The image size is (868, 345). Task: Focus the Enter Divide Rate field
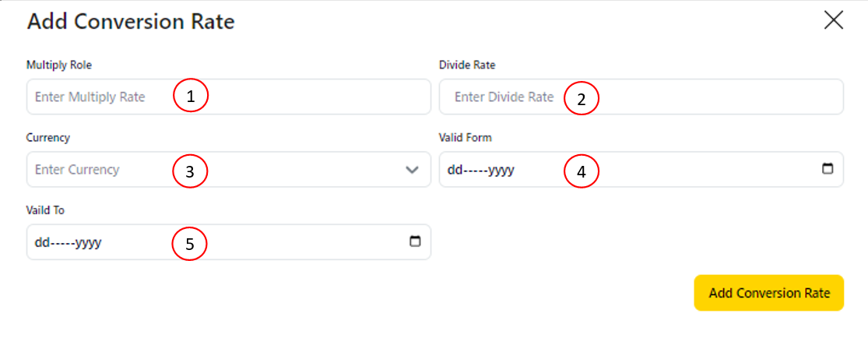click(x=504, y=97)
